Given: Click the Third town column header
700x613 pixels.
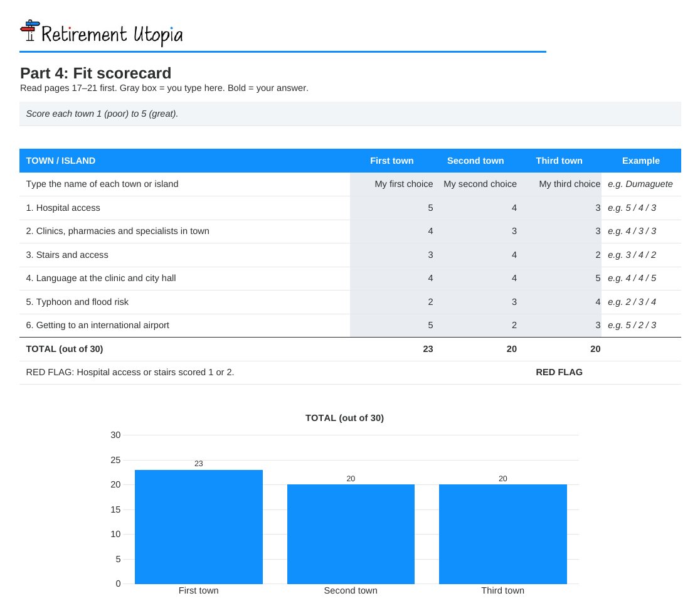Looking at the screenshot, I should [559, 161].
